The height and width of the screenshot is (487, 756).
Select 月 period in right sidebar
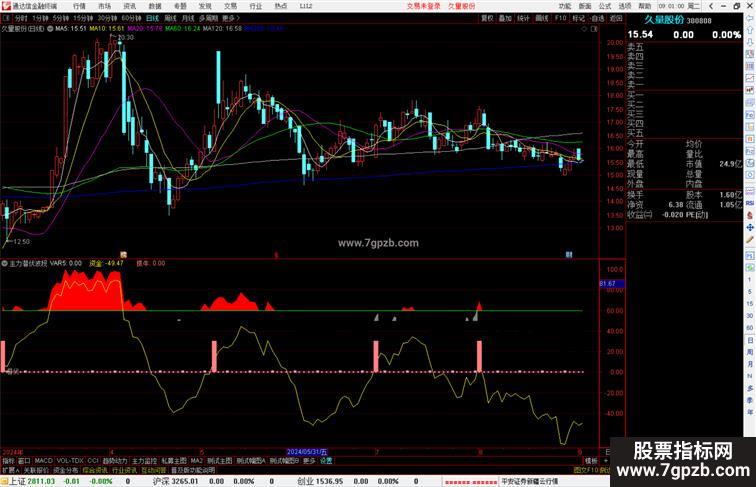point(750,365)
